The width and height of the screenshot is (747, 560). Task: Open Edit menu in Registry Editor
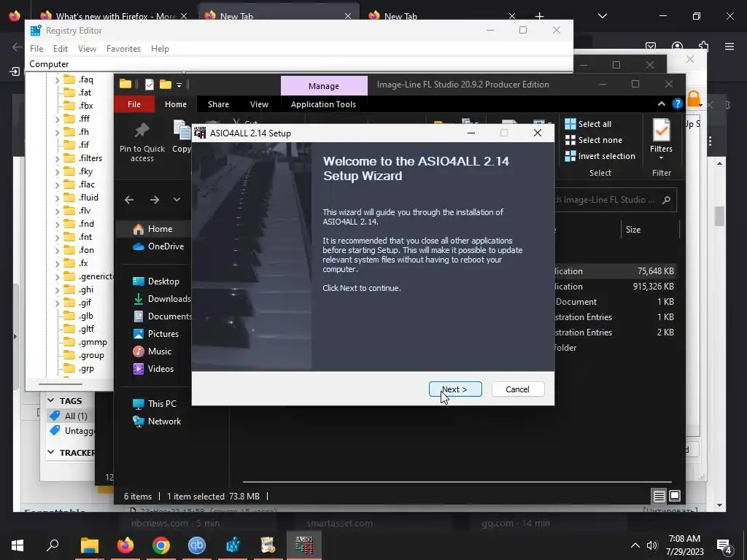60,49
